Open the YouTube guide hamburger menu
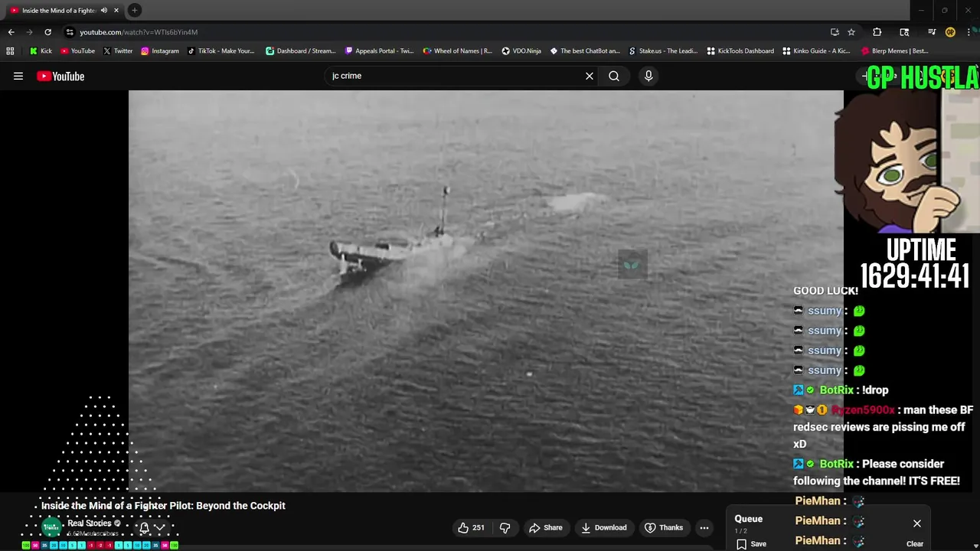980x551 pixels. 18,76
